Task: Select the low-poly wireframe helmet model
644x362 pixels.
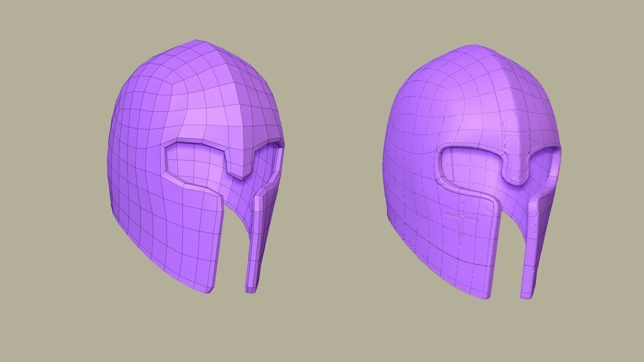Action: coord(196,167)
